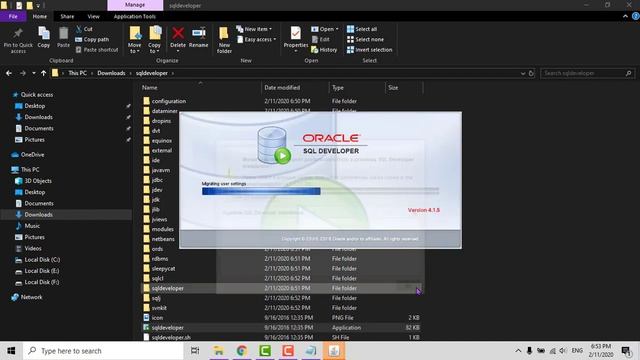Collapse the ribbon with the chevron
This screenshot has width=640, height=360.
[625, 16]
